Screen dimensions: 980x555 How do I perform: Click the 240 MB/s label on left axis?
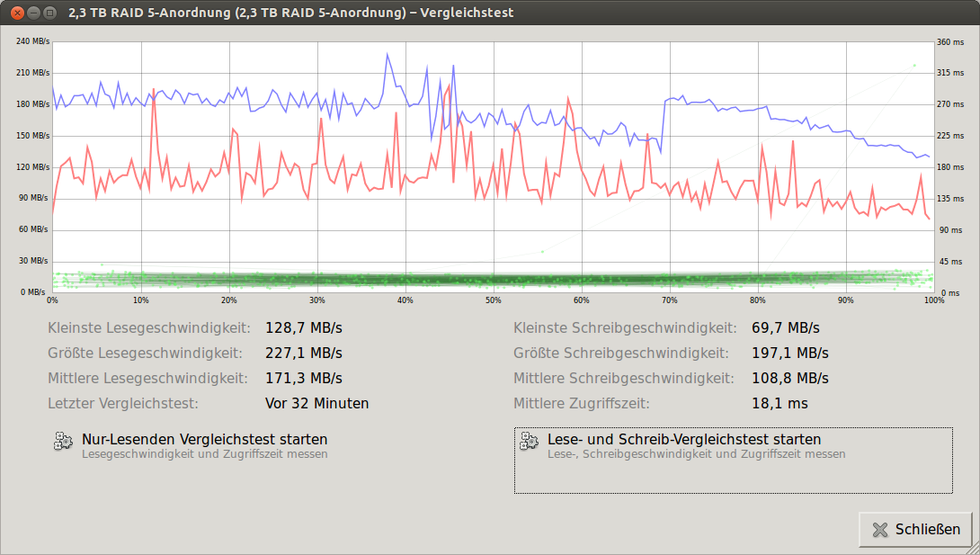coord(33,41)
